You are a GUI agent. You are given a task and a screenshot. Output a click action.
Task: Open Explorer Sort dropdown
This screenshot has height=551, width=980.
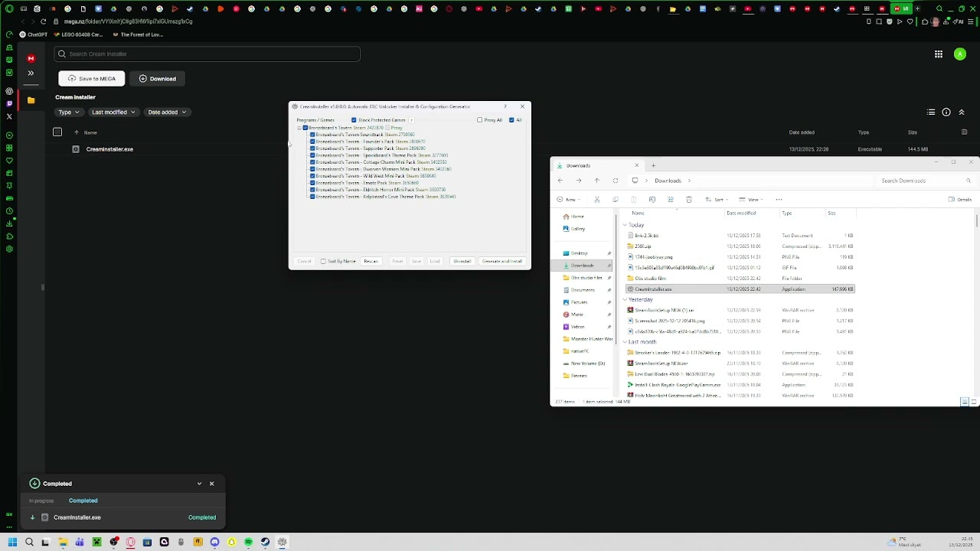click(718, 200)
